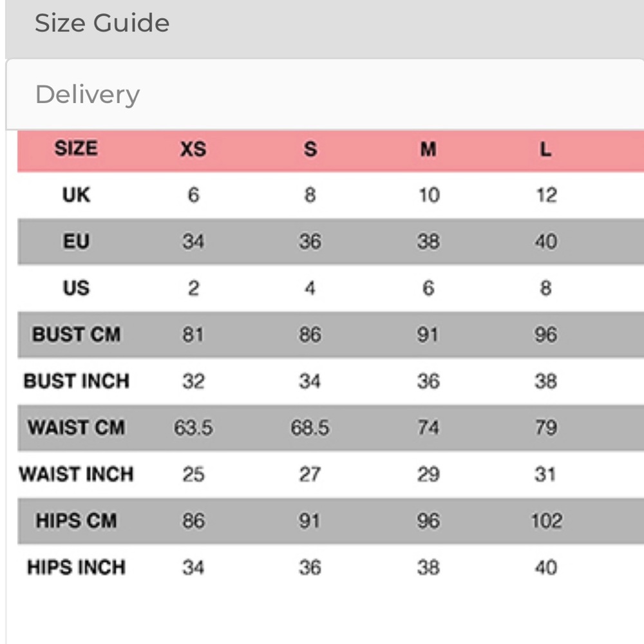The image size is (644, 644).
Task: Click the L size column header
Action: tap(545, 149)
